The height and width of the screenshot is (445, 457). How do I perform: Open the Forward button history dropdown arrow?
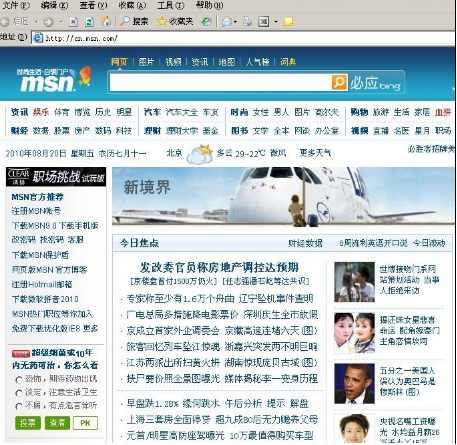61,22
